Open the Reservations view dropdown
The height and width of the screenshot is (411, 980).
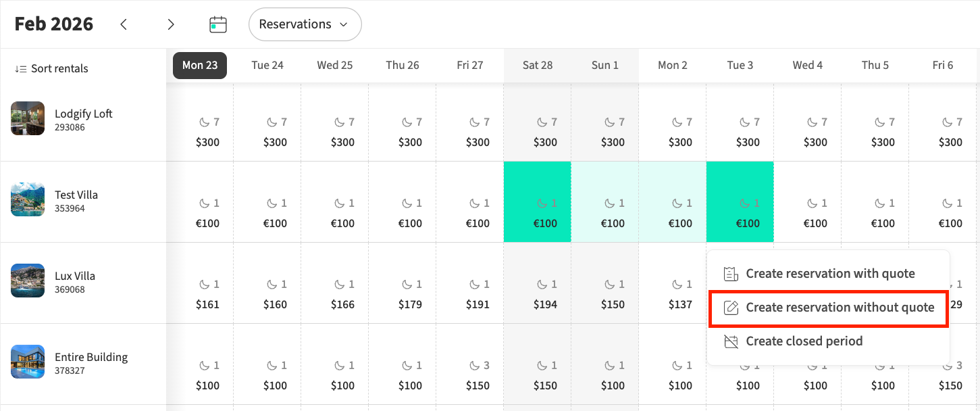[x=305, y=24]
